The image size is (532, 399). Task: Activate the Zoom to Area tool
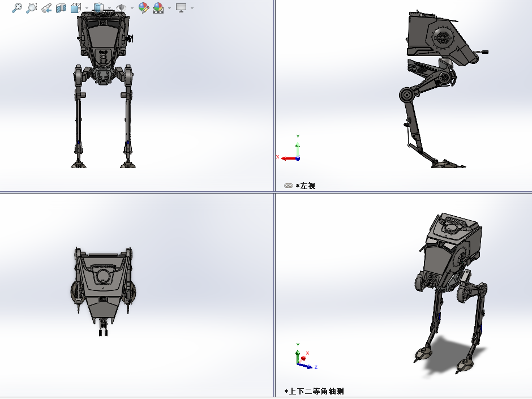tap(32, 8)
